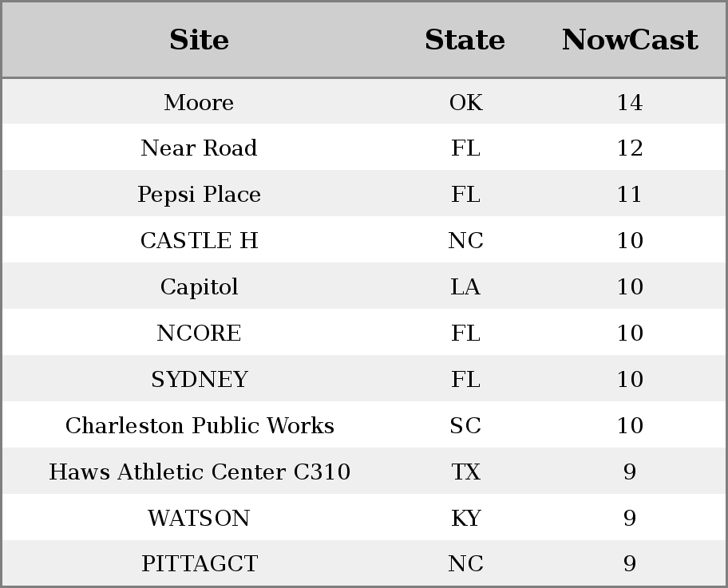
Task: Click the LA state cell
Action: tap(465, 286)
